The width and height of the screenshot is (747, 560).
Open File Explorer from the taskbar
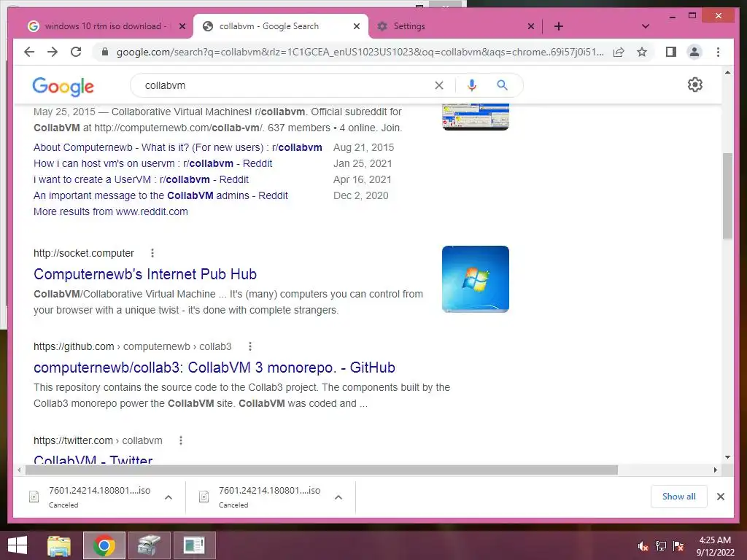click(59, 545)
